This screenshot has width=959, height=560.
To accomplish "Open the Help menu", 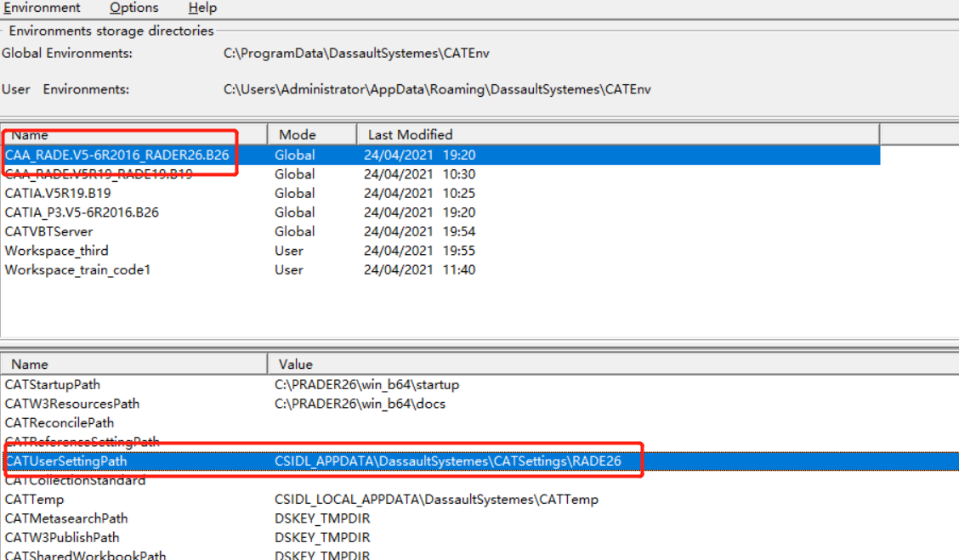I will (202, 8).
